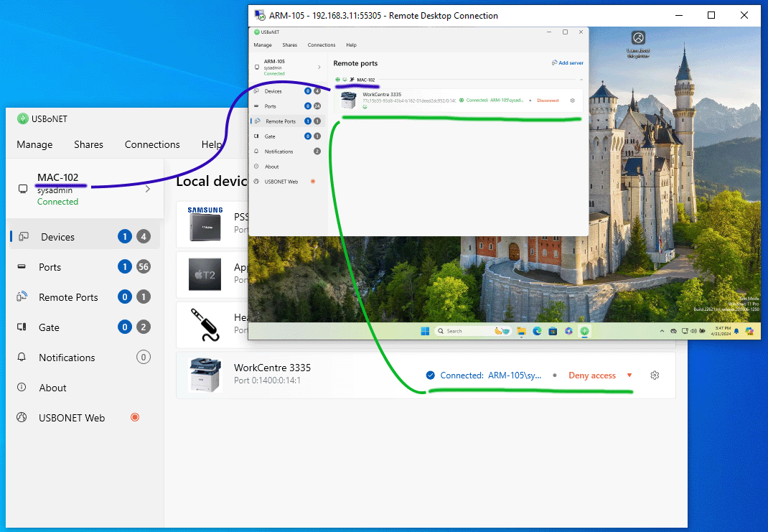The width and height of the screenshot is (768, 532).
Task: Open Manage menu in remote ARM-105 USBoNET
Action: 263,45
